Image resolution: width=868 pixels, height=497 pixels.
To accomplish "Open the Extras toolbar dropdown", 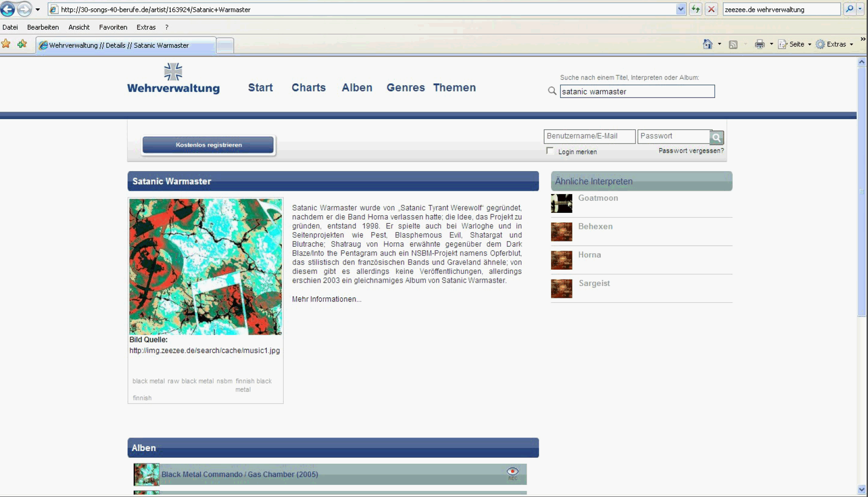I will pyautogui.click(x=835, y=44).
